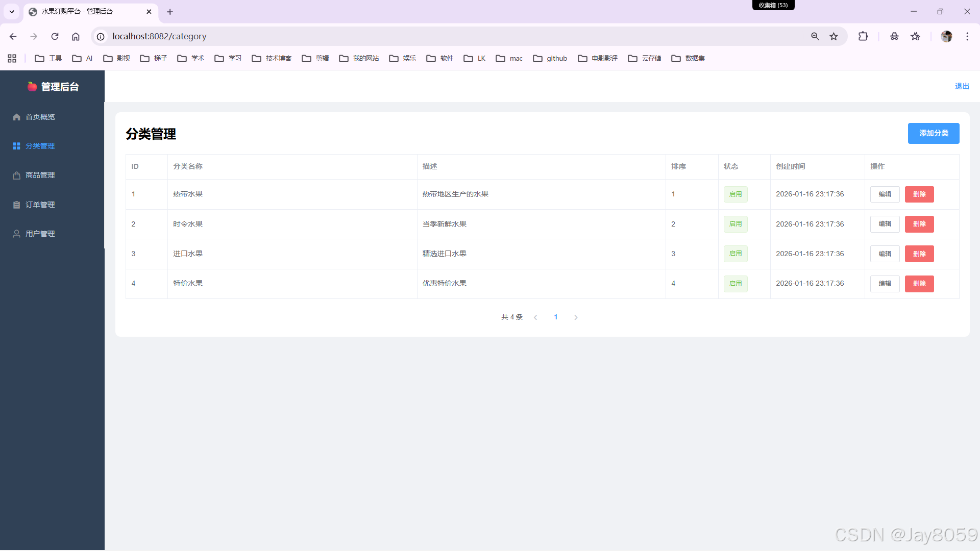This screenshot has height=551, width=980.
Task: Go to next page with right chevron
Action: [x=576, y=317]
